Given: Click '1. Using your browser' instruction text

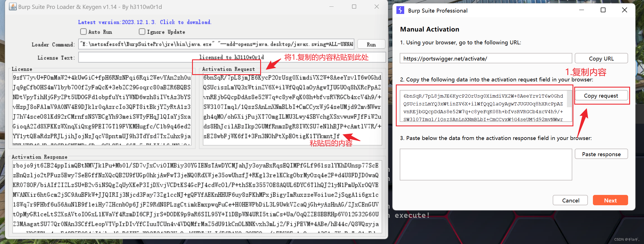Looking at the screenshot, I should 460,42.
